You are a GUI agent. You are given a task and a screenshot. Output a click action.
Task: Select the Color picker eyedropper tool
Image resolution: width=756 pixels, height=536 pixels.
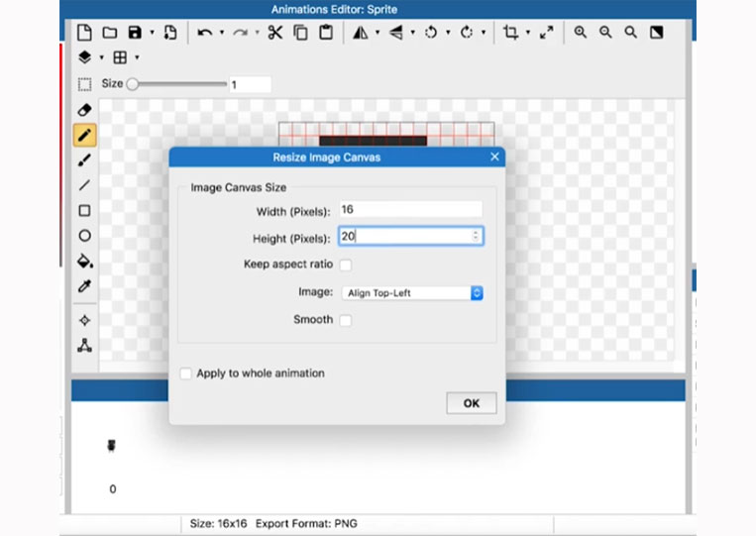click(85, 286)
